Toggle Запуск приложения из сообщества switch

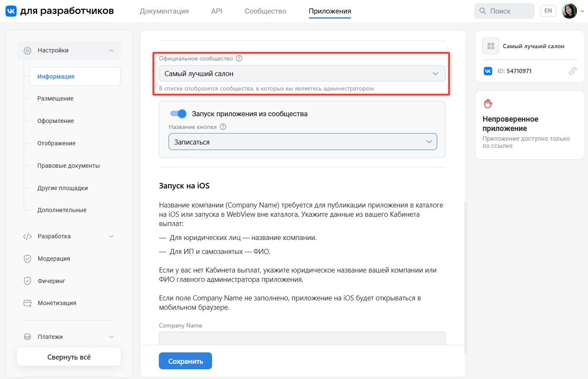[178, 114]
